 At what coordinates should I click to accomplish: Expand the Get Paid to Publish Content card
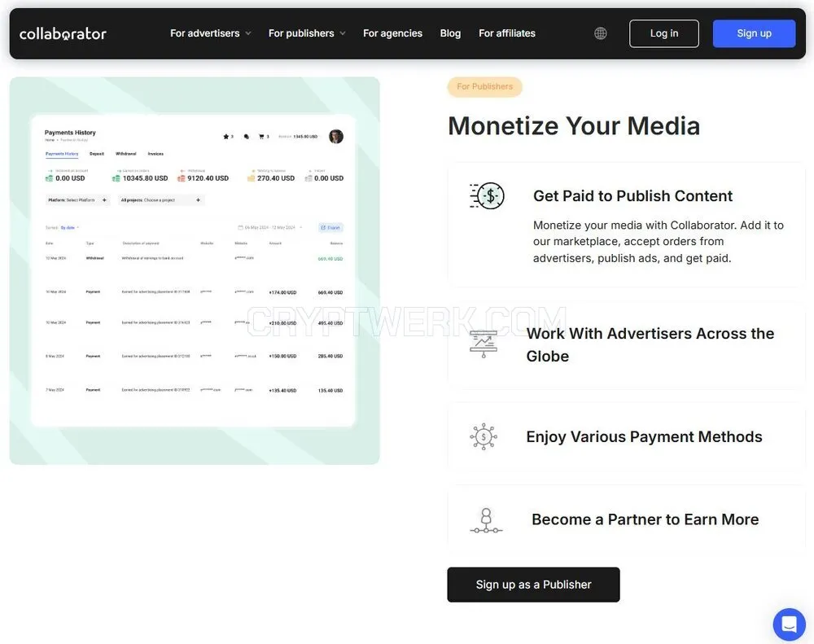[x=627, y=225]
